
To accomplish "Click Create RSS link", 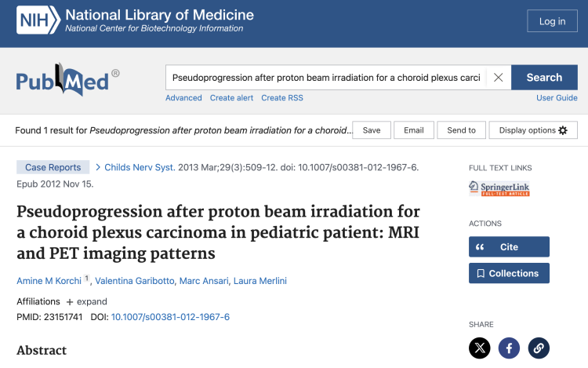I will 282,98.
